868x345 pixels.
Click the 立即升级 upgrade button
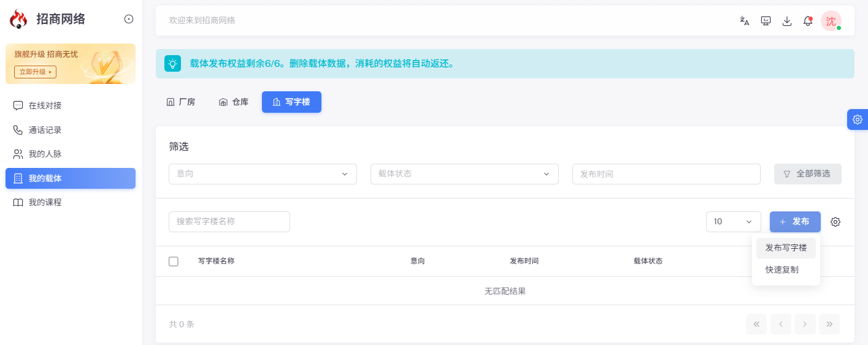pyautogui.click(x=36, y=72)
